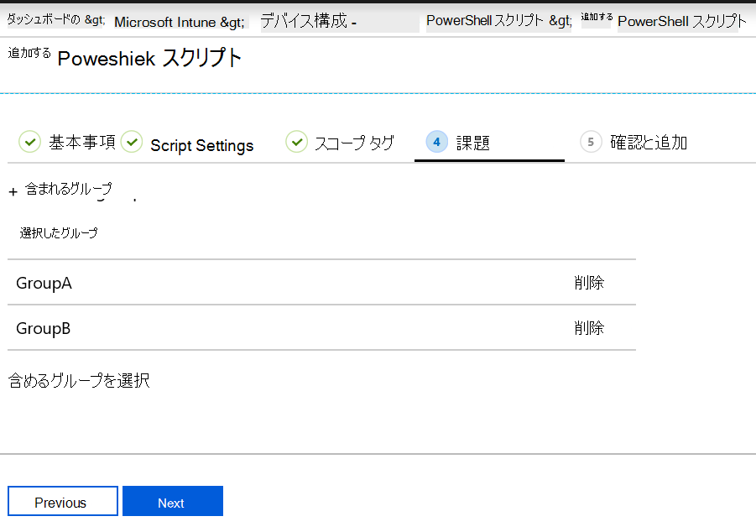The height and width of the screenshot is (532, 756).
Task: Click the plus icon beside 含まれるグループ
Action: pyautogui.click(x=13, y=192)
